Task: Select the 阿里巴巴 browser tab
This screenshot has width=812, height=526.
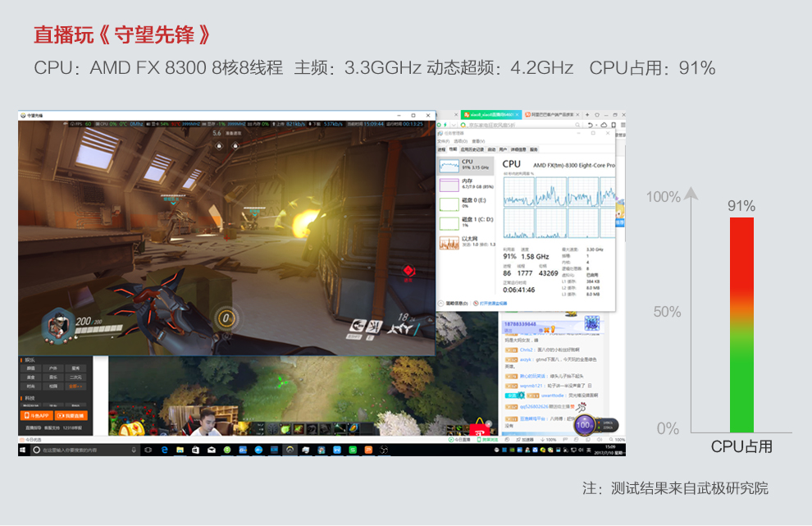Action: point(552,115)
